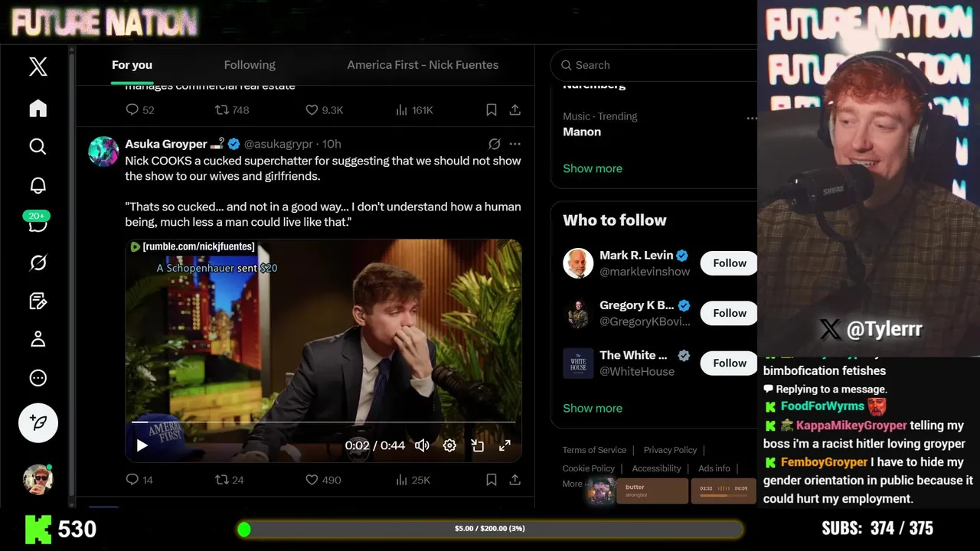Repost Asuka post with 24 reposts
Screen dimensions: 980x551
[229, 480]
